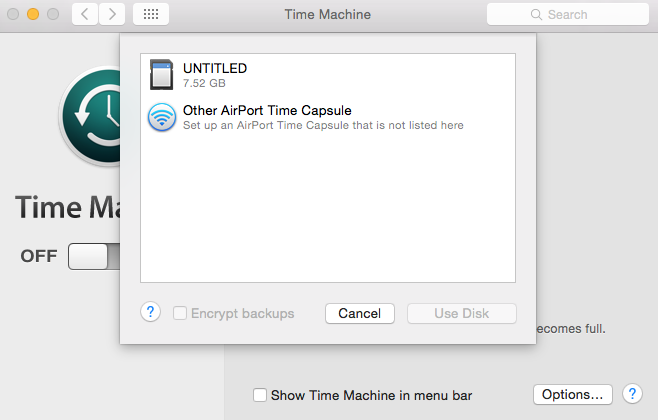Click the AirPort Time Capsule Wi-Fi icon
Image resolution: width=658 pixels, height=420 pixels.
click(x=162, y=117)
